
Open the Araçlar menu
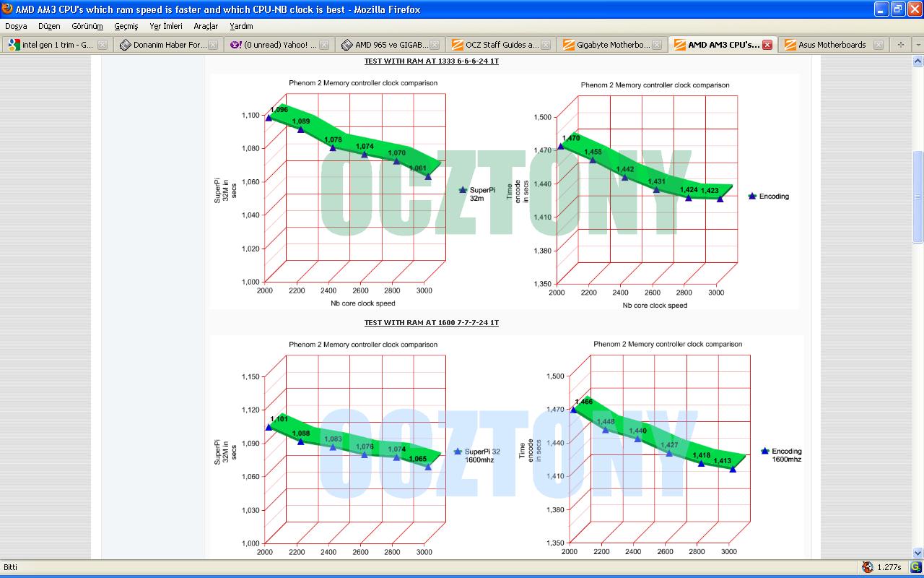[x=206, y=26]
